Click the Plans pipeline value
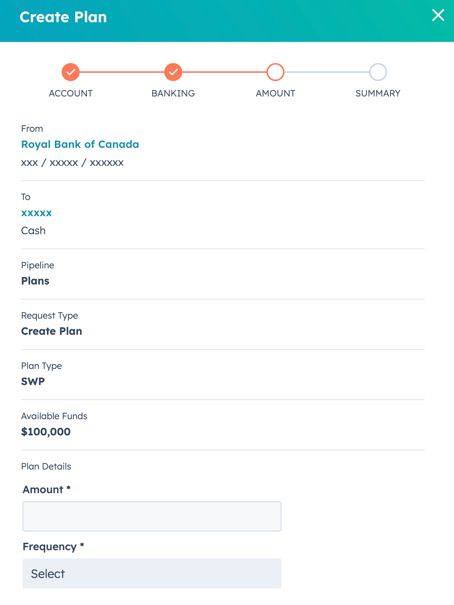The height and width of the screenshot is (605, 454). [35, 281]
